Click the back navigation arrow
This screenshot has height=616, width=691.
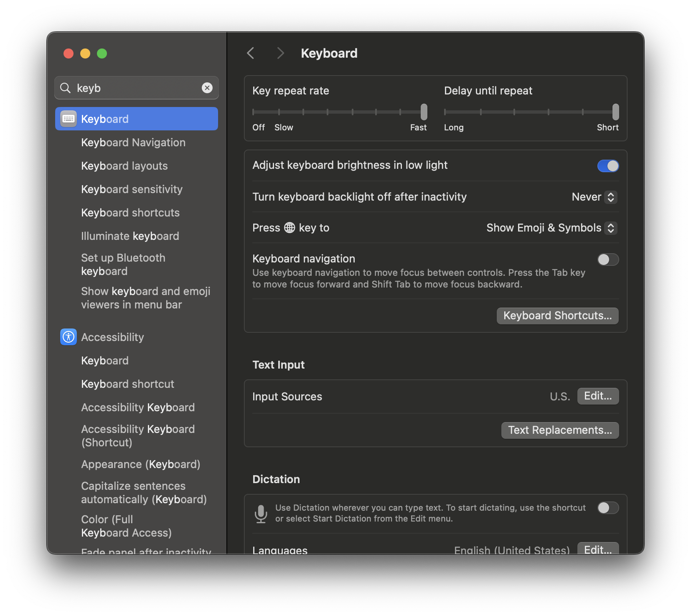(251, 53)
